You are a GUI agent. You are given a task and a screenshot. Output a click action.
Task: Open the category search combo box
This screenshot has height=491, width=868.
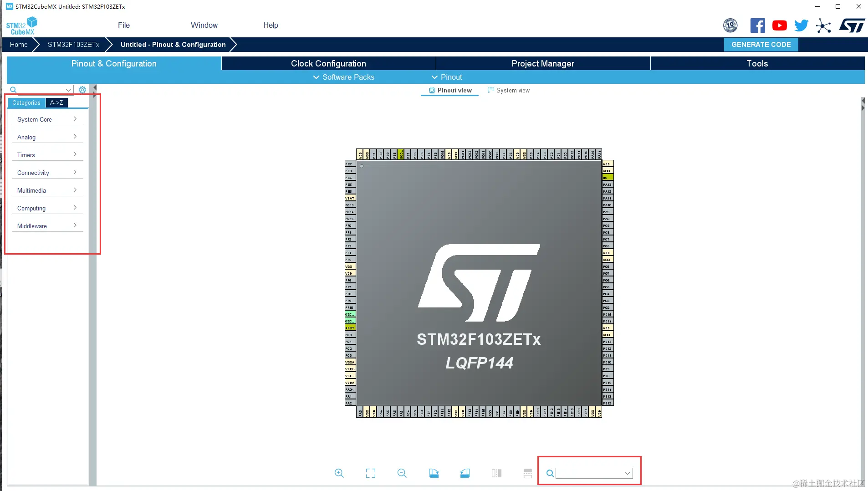coord(46,90)
